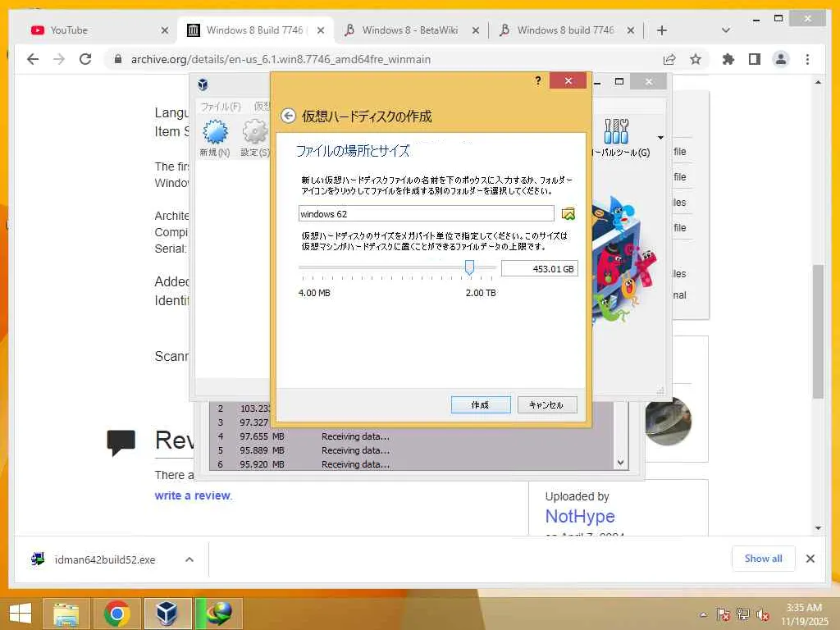Bookmark this page with star icon
840x630 pixels.
(x=696, y=59)
